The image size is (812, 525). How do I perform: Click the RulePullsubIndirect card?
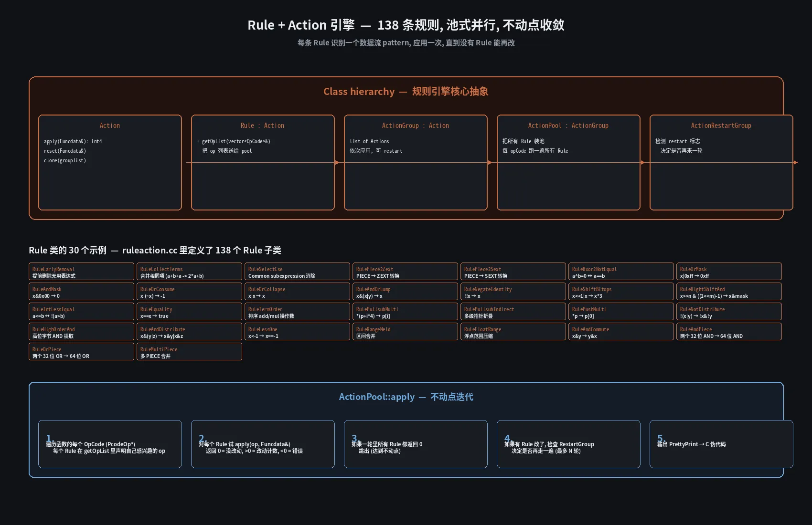click(x=513, y=312)
